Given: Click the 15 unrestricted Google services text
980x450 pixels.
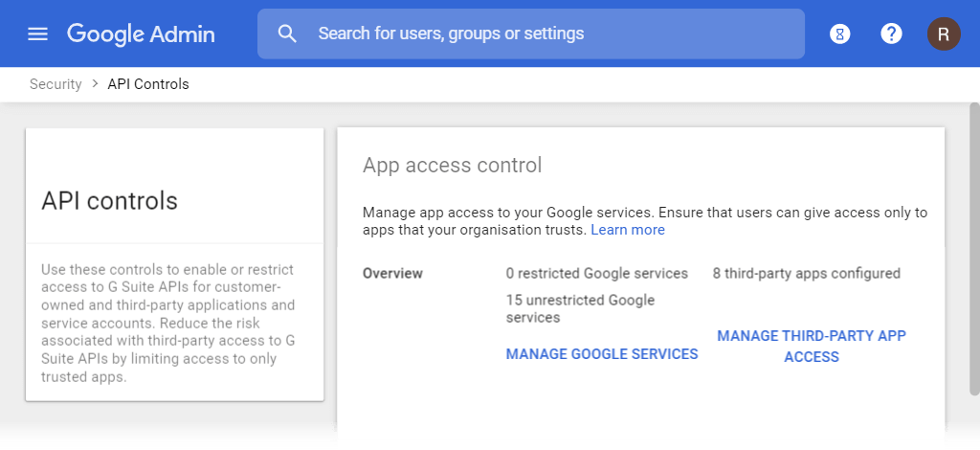Looking at the screenshot, I should tap(580, 308).
